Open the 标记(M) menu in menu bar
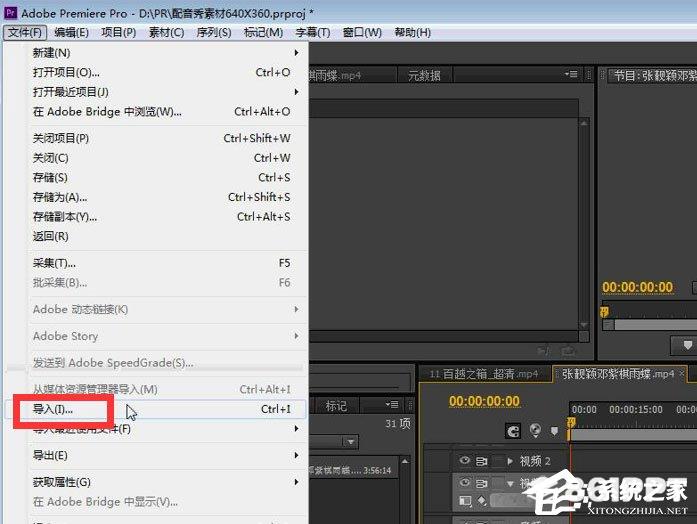Viewport: 697px width, 524px height. pyautogui.click(x=263, y=32)
